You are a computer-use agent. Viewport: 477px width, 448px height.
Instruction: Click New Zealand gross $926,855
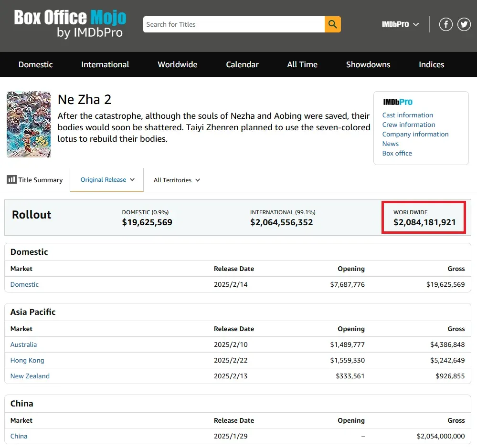point(450,376)
